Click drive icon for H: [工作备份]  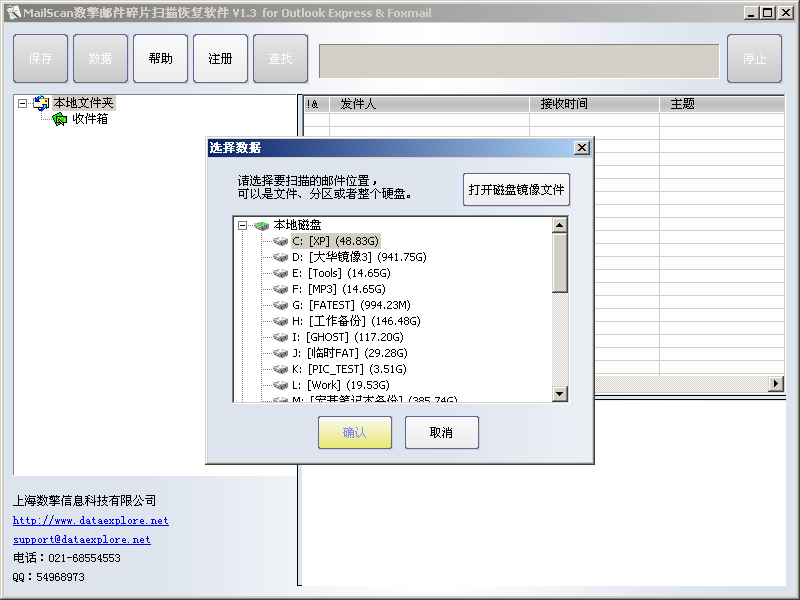tap(280, 321)
